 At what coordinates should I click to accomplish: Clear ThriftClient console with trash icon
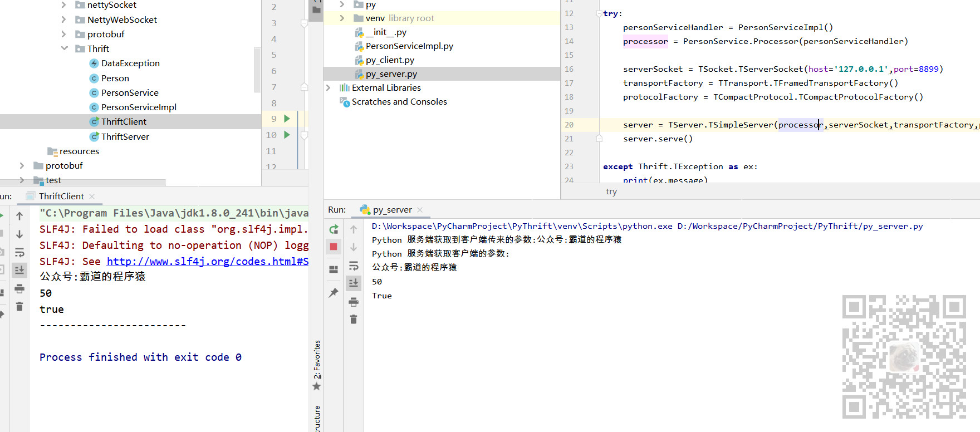pos(19,306)
